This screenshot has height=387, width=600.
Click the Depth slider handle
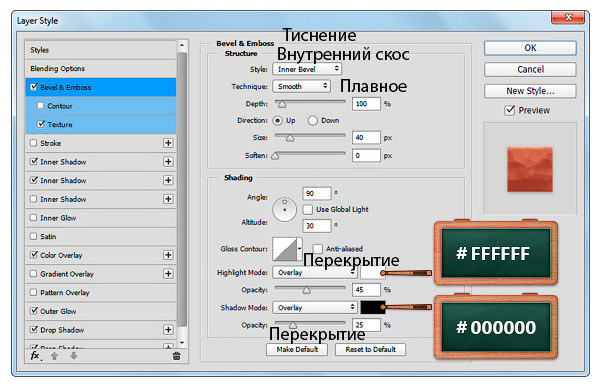point(282,105)
